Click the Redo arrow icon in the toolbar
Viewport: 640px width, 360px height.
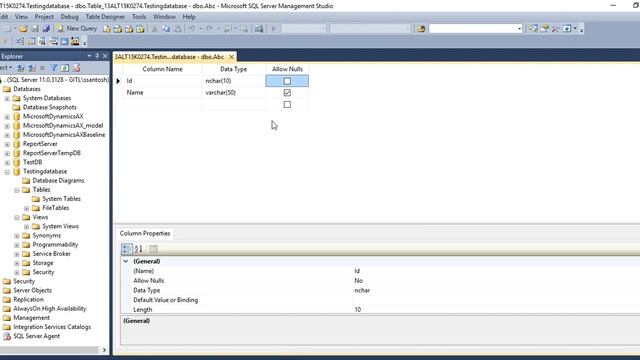(x=209, y=29)
